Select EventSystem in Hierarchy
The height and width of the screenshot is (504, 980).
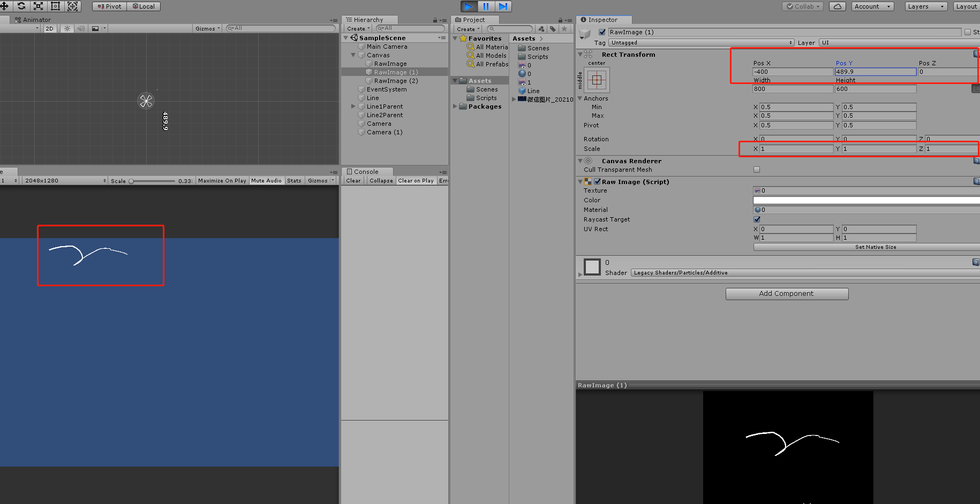click(x=386, y=89)
